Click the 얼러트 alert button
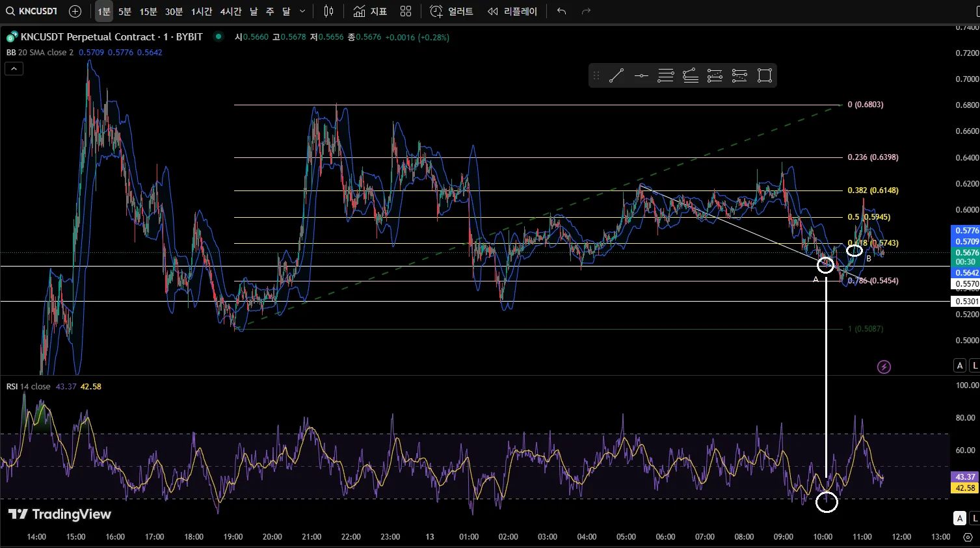Screen dimensions: 980x548 (452, 11)
